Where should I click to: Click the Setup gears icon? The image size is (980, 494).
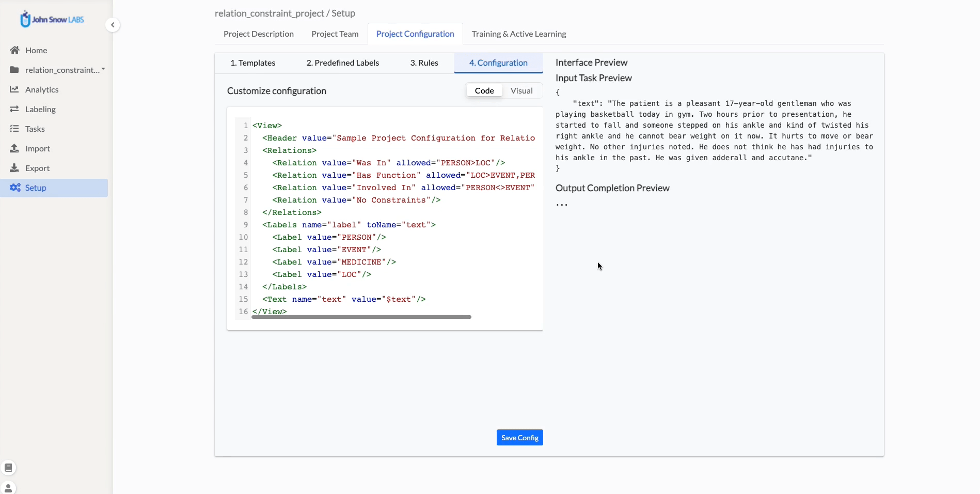click(15, 188)
